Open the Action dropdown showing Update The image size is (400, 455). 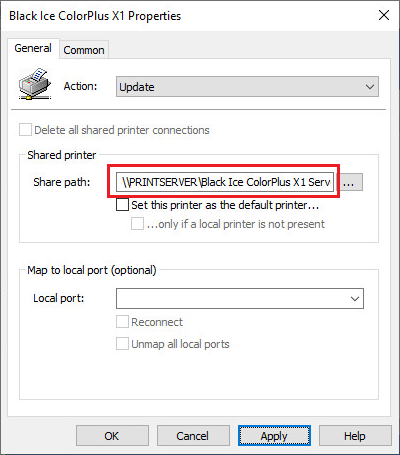(247, 87)
